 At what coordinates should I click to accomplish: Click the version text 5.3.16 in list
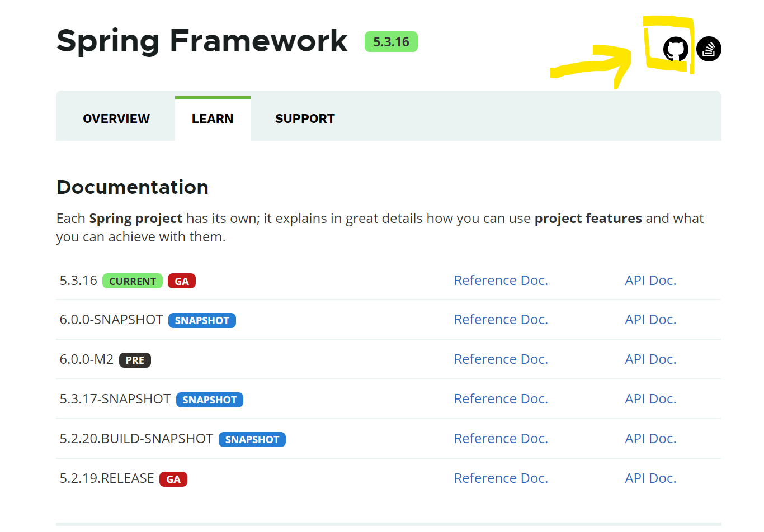pyautogui.click(x=78, y=281)
